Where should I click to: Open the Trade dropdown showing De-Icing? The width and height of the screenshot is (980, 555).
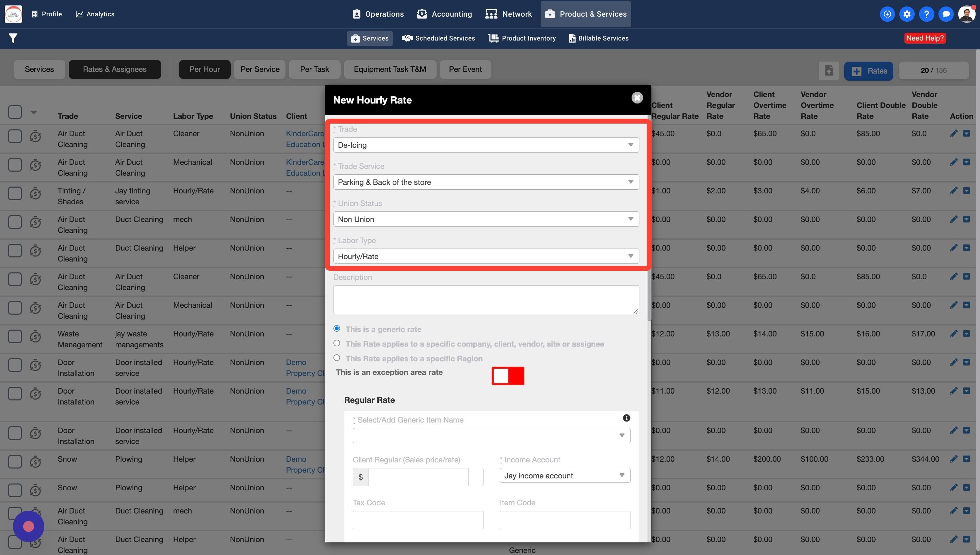486,145
